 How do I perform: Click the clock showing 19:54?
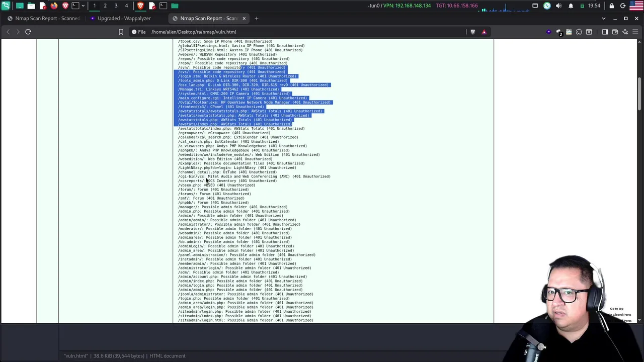[x=594, y=6]
